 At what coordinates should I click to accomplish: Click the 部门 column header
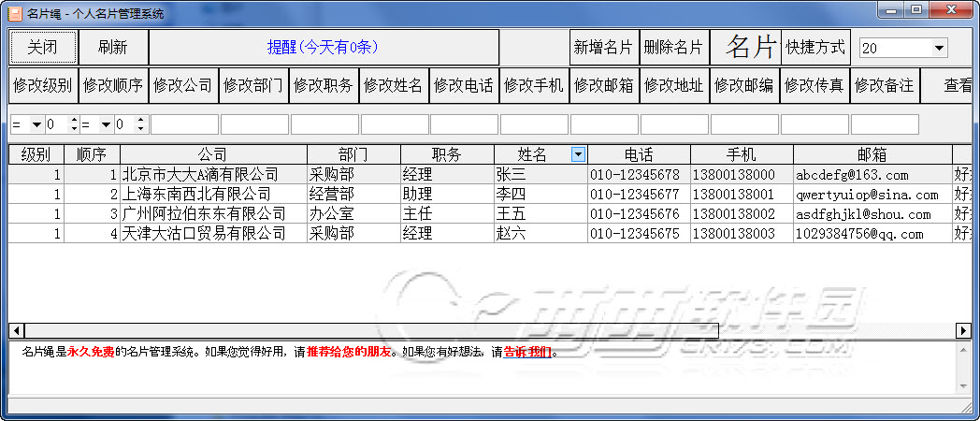click(x=353, y=154)
